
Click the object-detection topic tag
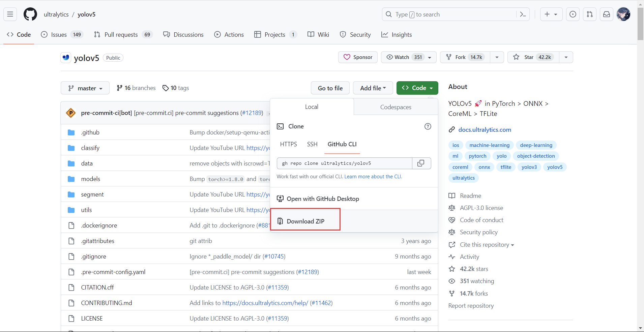(x=536, y=156)
